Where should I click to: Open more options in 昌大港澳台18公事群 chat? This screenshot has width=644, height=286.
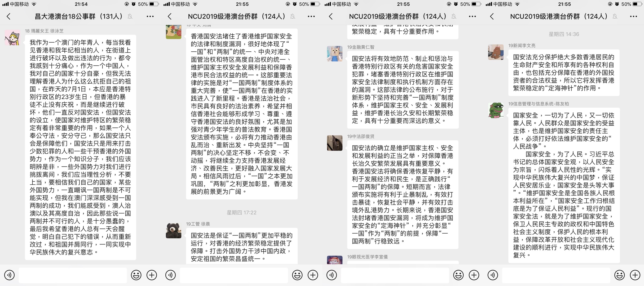pos(150,16)
